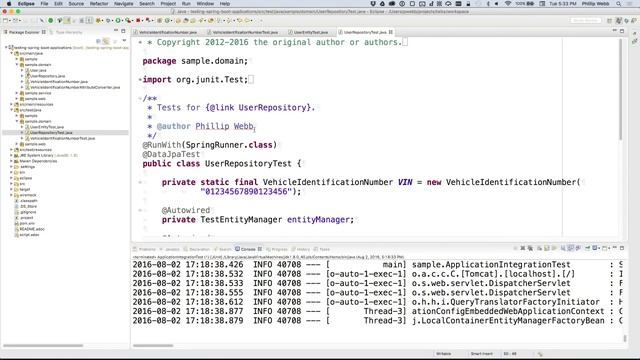Expand JRE System Library node
This screenshot has height=360, width=640.
(12, 156)
